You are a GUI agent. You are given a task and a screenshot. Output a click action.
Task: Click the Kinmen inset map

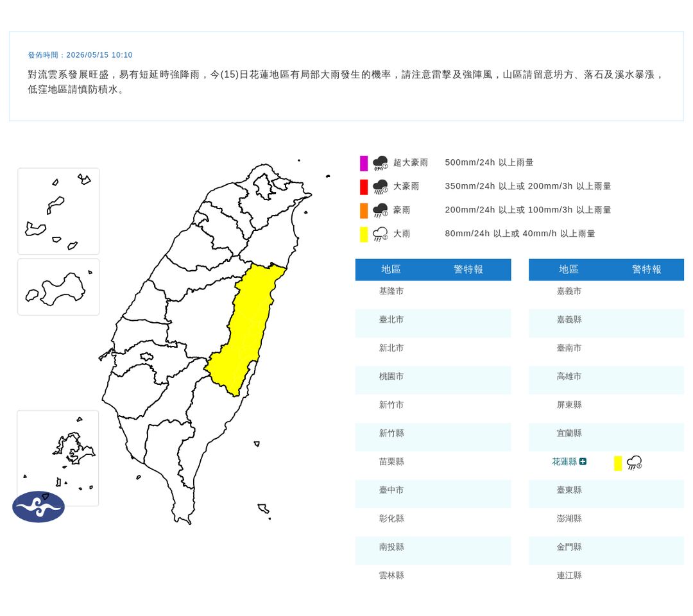pyautogui.click(x=58, y=287)
